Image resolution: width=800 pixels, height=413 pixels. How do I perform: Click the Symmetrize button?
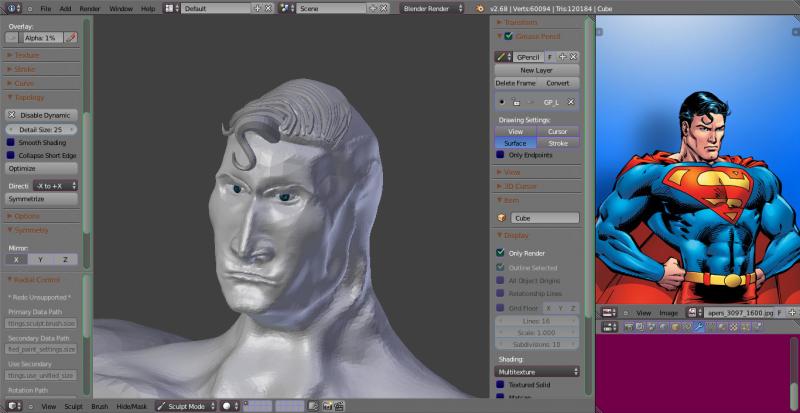point(41,199)
